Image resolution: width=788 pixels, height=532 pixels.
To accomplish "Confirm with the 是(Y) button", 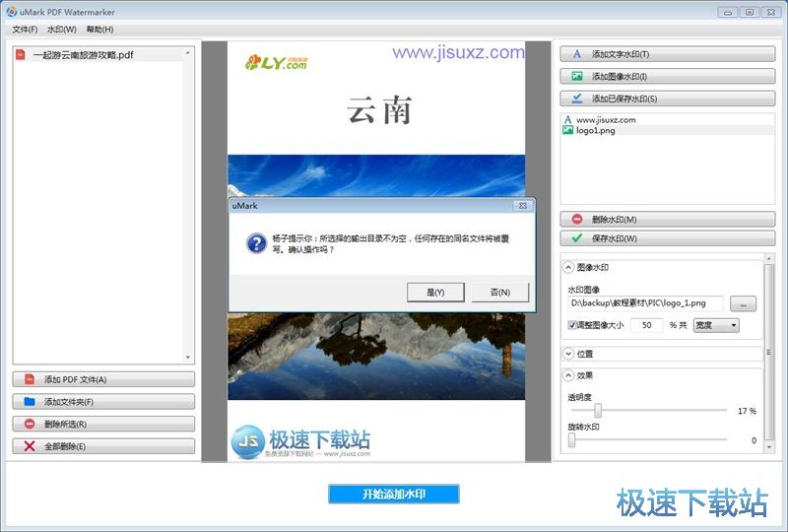I will click(x=435, y=293).
